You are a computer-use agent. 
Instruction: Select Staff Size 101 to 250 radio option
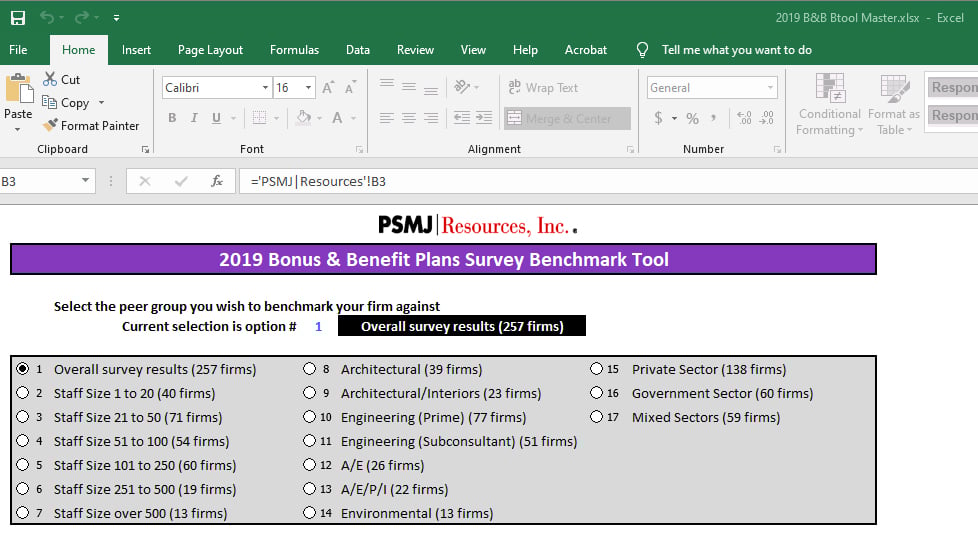(x=22, y=464)
